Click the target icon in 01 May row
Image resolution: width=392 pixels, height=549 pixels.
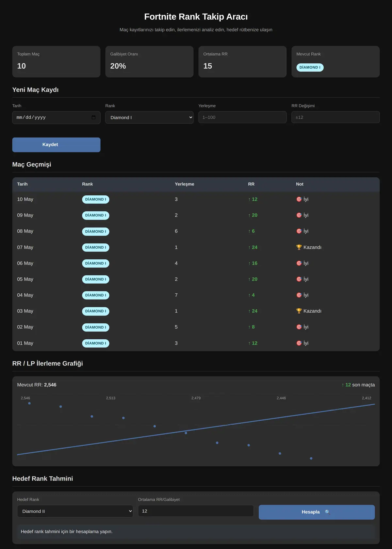[299, 343]
